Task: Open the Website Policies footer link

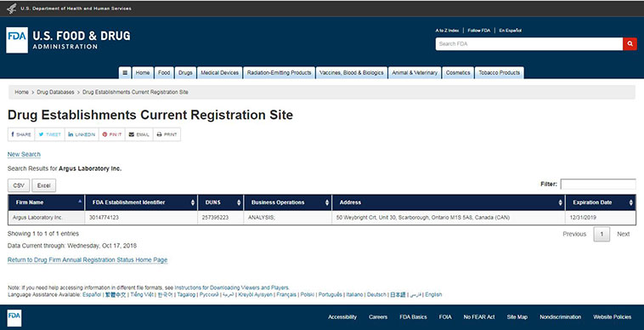Action: coord(612,317)
